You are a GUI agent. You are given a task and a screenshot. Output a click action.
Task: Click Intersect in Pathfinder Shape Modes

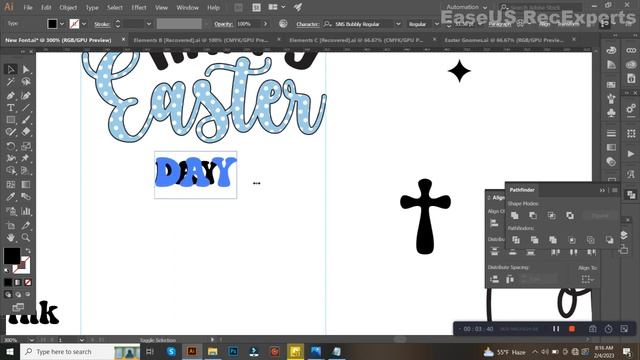pyautogui.click(x=551, y=215)
